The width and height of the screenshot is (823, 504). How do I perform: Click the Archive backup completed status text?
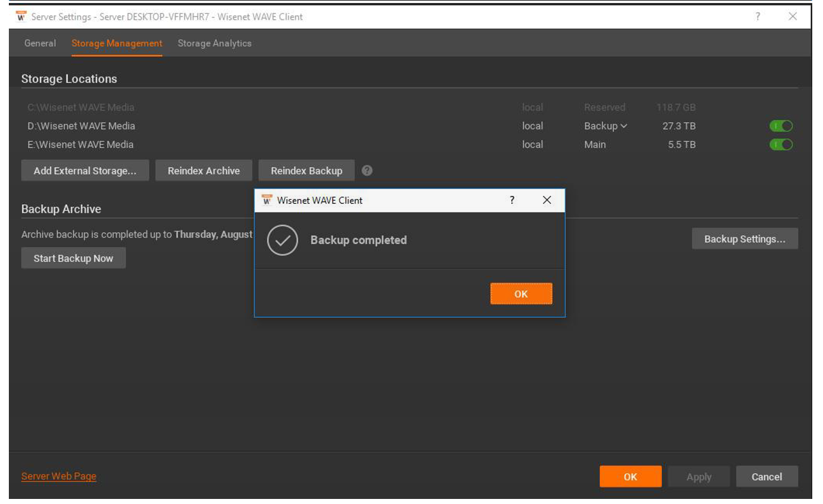[x=137, y=235]
